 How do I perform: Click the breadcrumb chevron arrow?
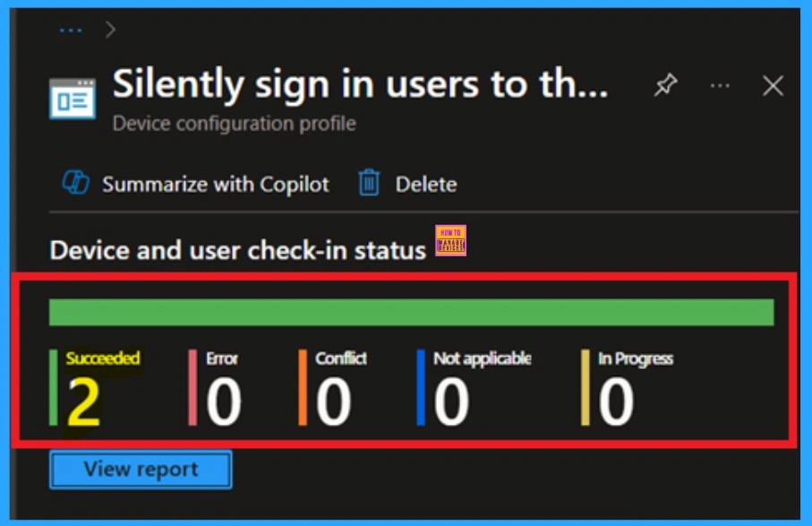coord(110,30)
